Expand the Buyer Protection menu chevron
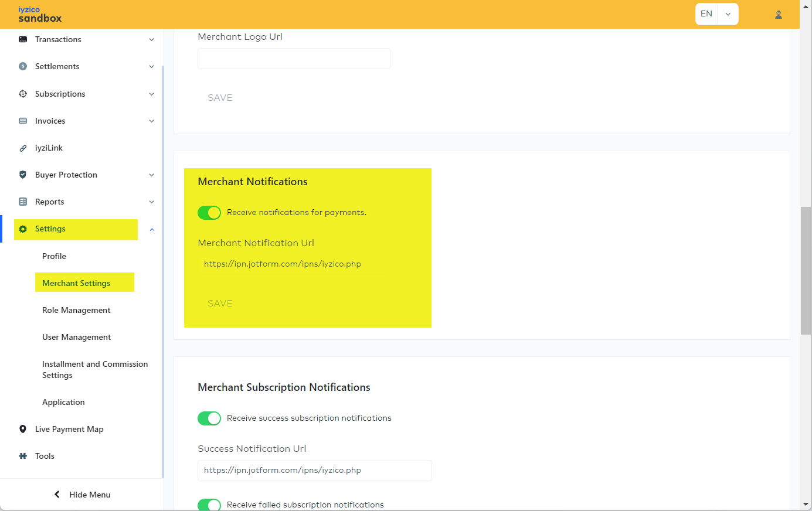The height and width of the screenshot is (511, 812). 152,175
